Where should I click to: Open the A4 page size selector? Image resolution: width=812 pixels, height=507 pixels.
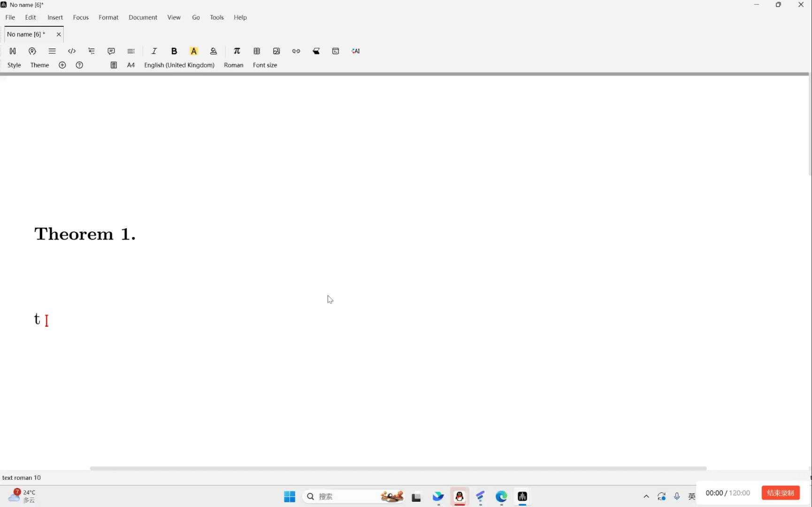tap(131, 65)
